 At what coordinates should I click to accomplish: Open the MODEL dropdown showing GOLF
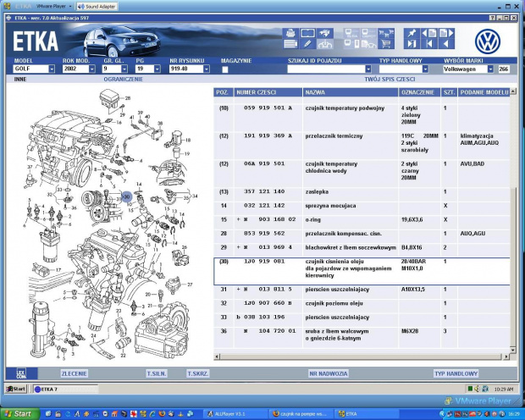[x=52, y=69]
